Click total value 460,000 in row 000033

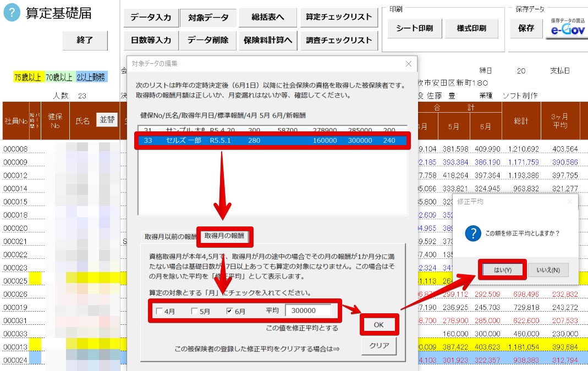pyautogui.click(x=526, y=334)
